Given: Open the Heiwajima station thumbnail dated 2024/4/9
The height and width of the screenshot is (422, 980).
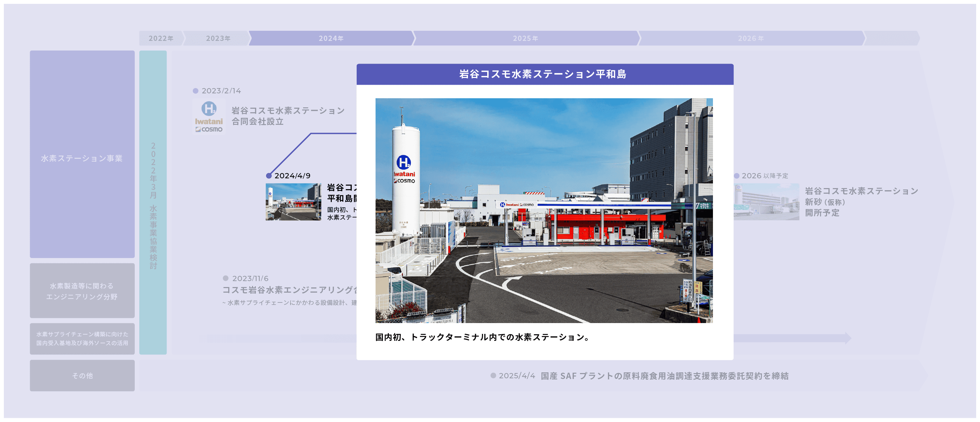Looking at the screenshot, I should pos(293,202).
